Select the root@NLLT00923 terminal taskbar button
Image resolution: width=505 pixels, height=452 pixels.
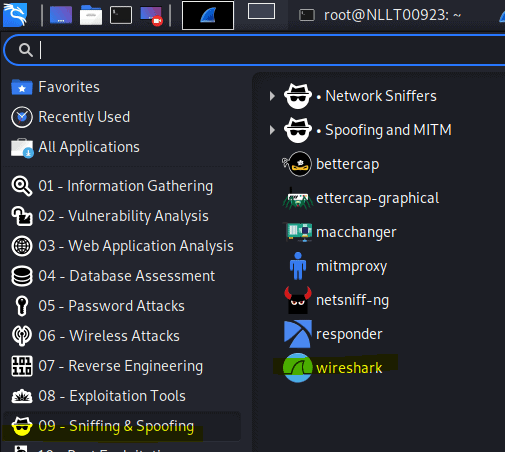pos(380,15)
